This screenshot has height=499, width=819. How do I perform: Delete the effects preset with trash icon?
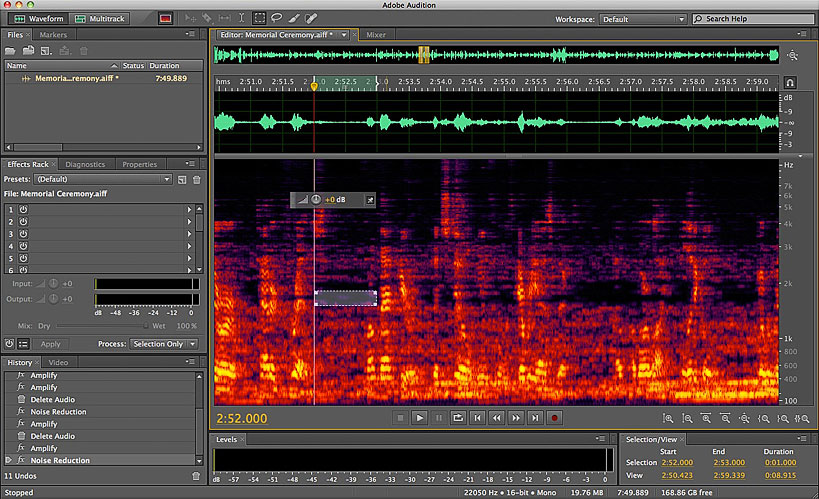(x=196, y=180)
